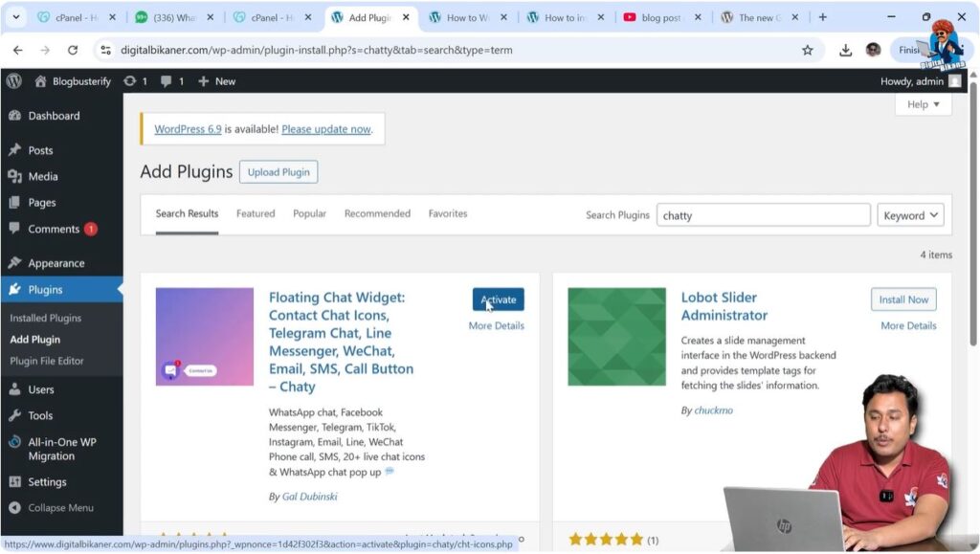
Task: Click the page vertical scrollbar
Action: pos(973,212)
